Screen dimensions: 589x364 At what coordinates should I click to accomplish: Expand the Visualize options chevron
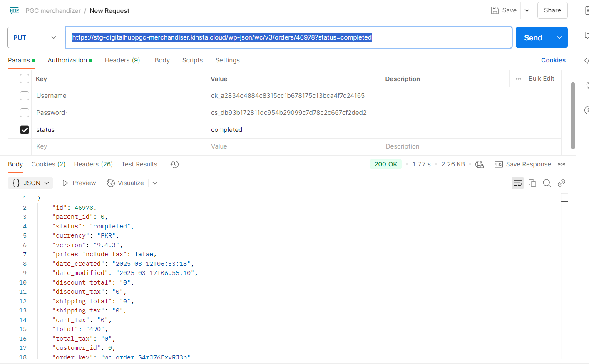point(155,183)
